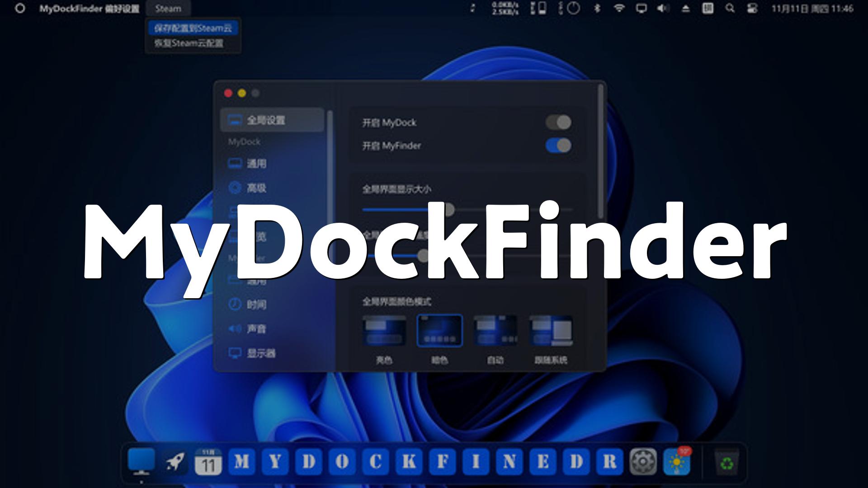868x488 pixels.
Task: Choose the 暗色 color mode thumbnail
Action: [x=439, y=331]
